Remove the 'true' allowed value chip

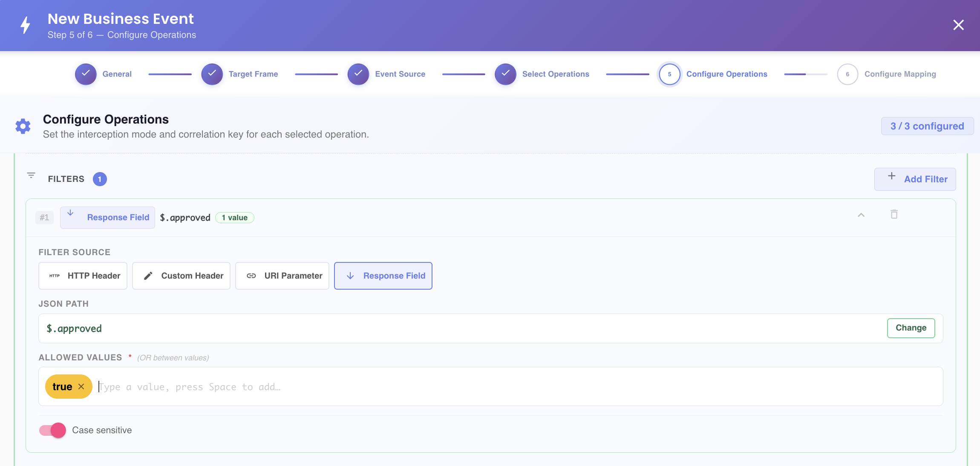(x=81, y=386)
